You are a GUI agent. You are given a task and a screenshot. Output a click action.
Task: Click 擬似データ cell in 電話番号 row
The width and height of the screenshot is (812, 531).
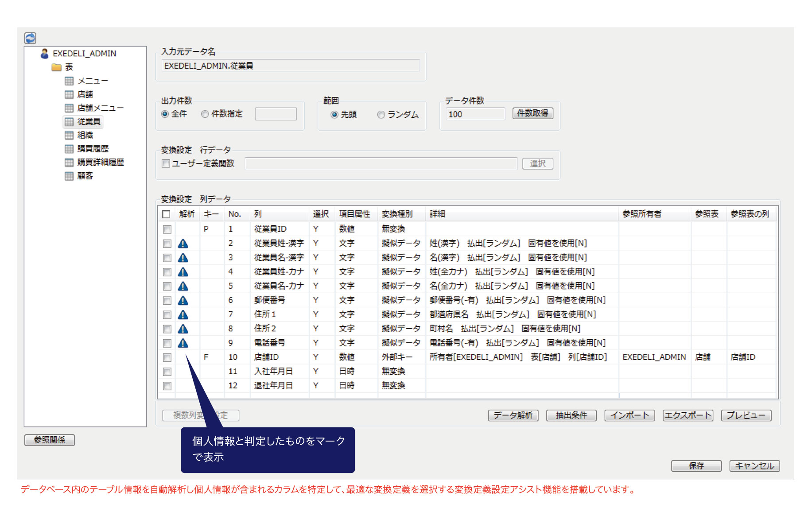401,343
